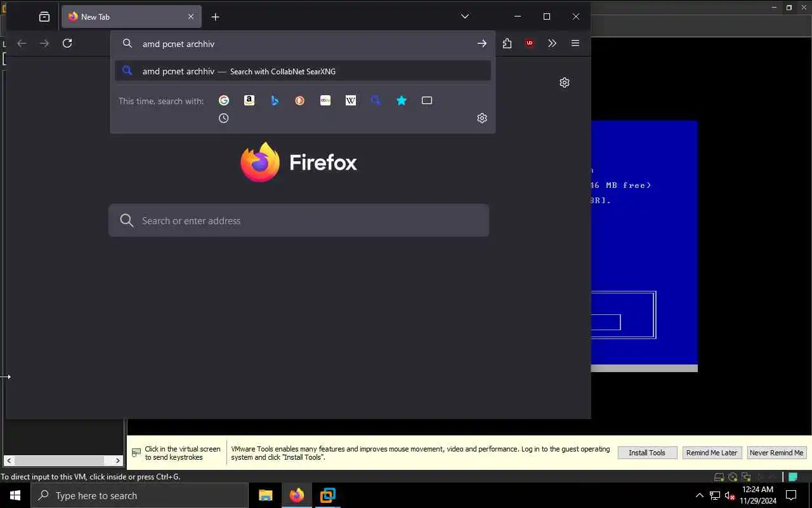The image size is (812, 508).
Task: Open Firefox View from the tab bar
Action: 44,17
